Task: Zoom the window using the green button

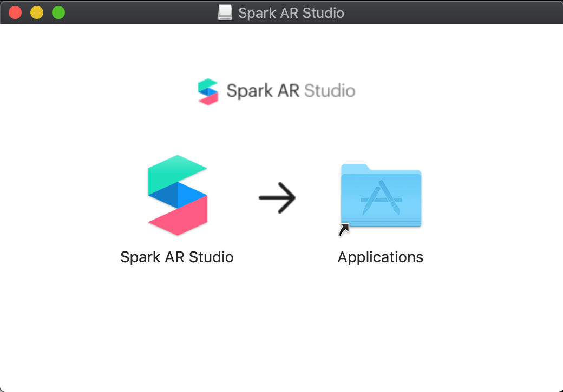Action: [x=58, y=12]
